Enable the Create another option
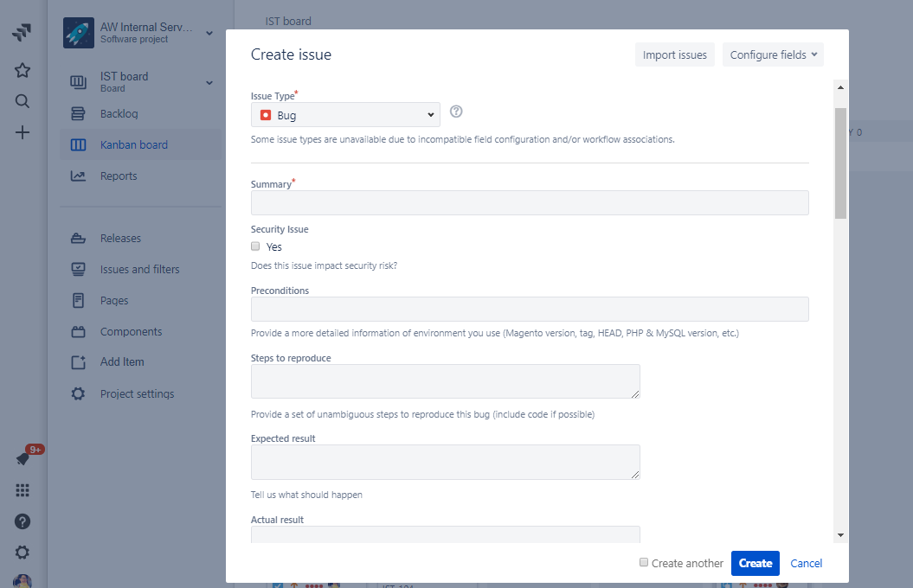Viewport: 913px width, 588px height. pos(644,562)
